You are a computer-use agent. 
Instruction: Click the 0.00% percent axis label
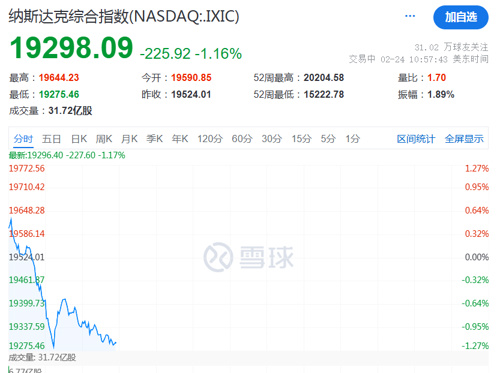tap(477, 257)
